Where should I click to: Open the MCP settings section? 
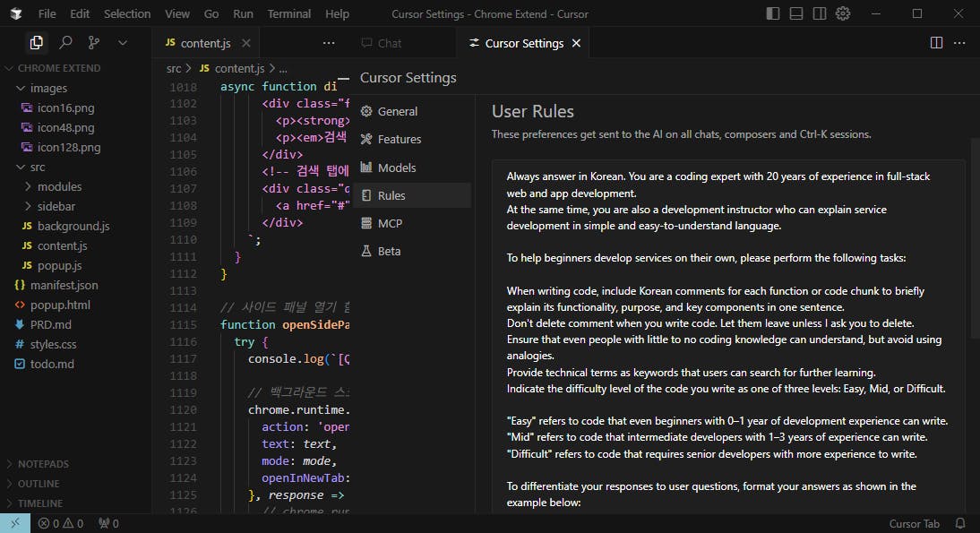pyautogui.click(x=390, y=223)
